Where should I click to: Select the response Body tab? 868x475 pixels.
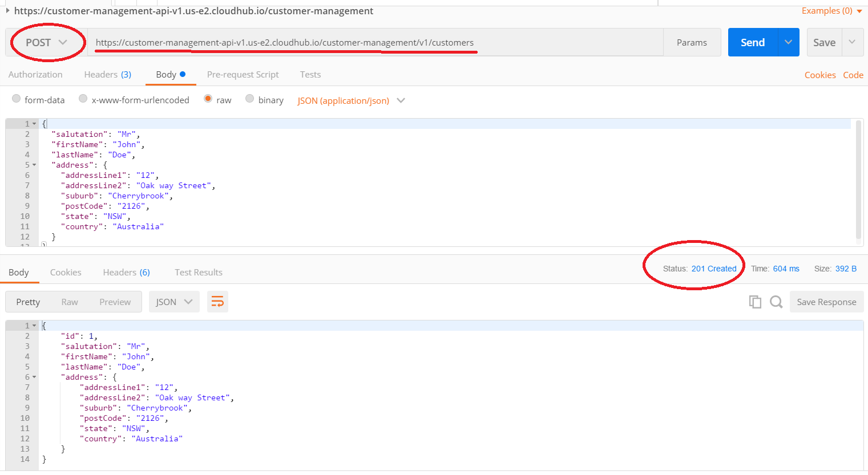19,273
